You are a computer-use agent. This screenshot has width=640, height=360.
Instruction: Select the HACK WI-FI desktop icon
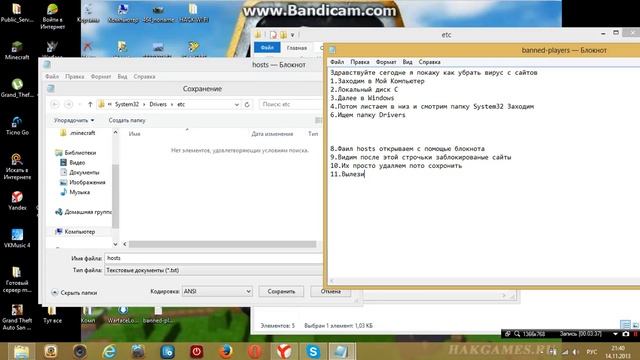(x=194, y=13)
